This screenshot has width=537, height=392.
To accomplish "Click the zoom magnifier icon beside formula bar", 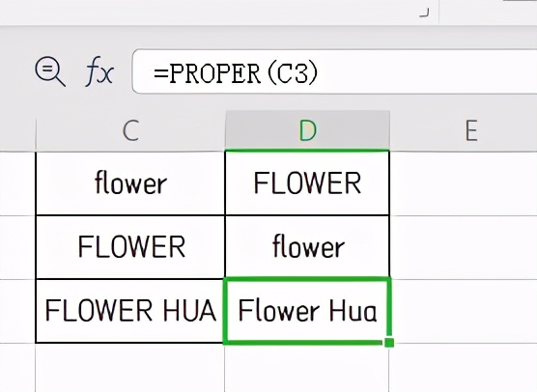I will [x=50, y=71].
